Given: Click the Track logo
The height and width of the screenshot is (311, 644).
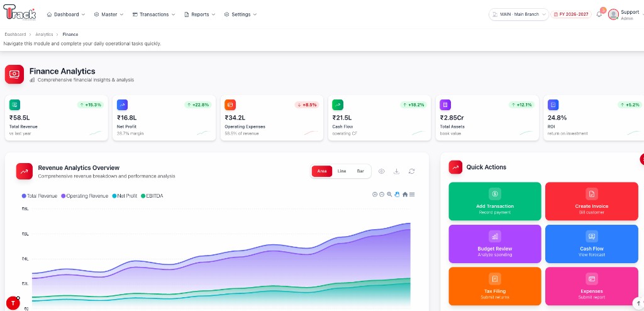Looking at the screenshot, I should point(19,13).
